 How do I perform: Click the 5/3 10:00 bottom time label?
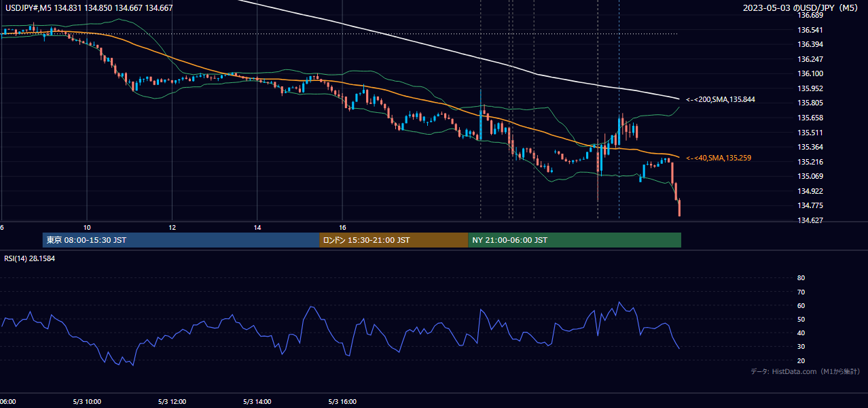click(x=87, y=401)
